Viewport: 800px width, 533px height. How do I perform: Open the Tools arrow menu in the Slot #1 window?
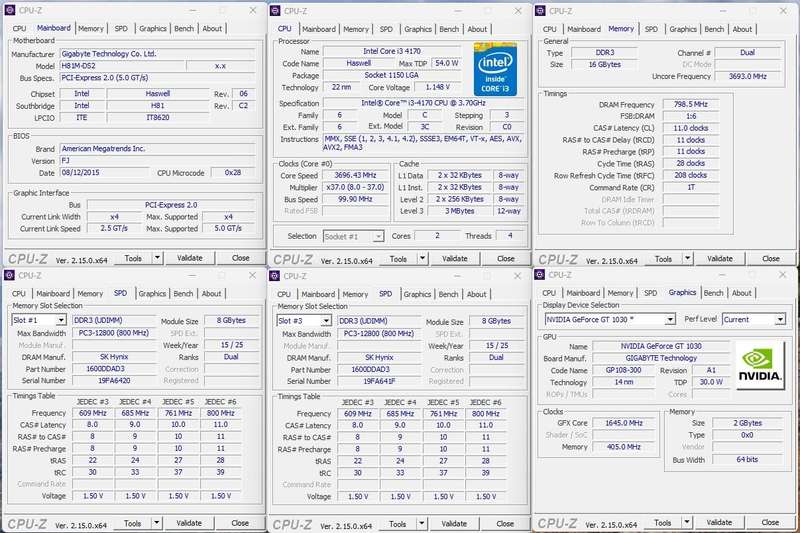point(157,523)
